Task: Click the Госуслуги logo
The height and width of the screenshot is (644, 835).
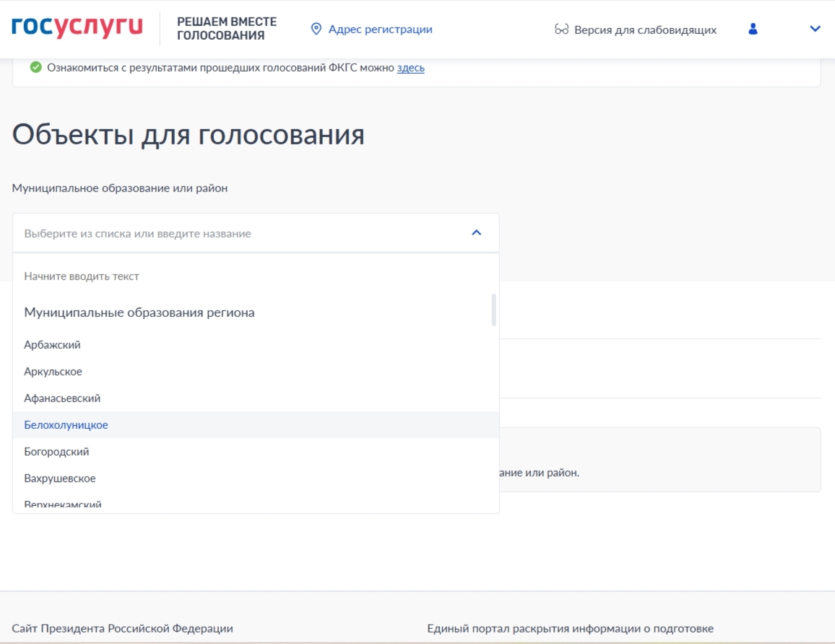Action: pyautogui.click(x=77, y=29)
